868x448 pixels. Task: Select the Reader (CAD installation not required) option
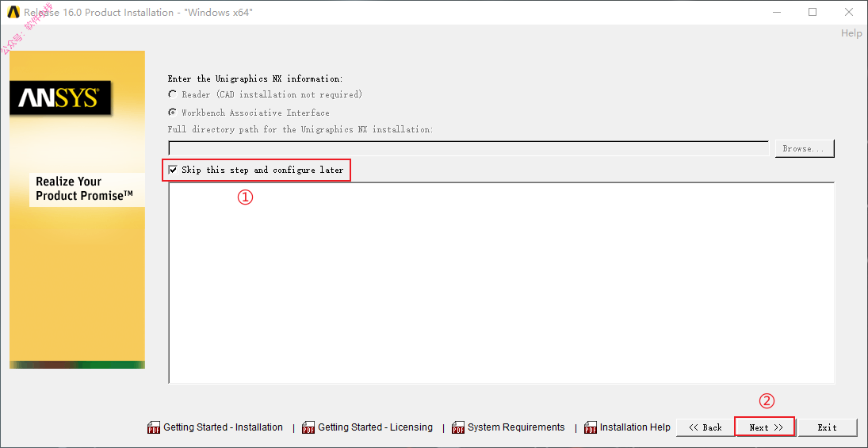click(173, 94)
